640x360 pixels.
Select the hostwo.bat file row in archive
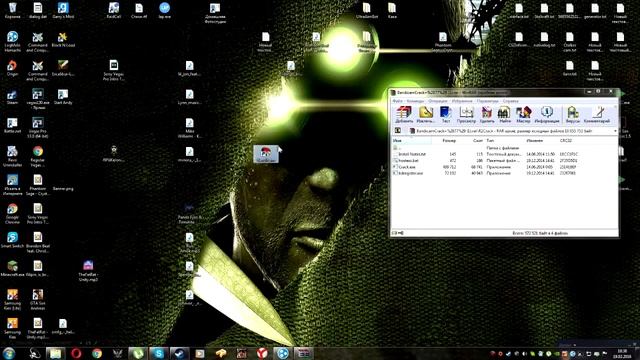pyautogui.click(x=504, y=161)
